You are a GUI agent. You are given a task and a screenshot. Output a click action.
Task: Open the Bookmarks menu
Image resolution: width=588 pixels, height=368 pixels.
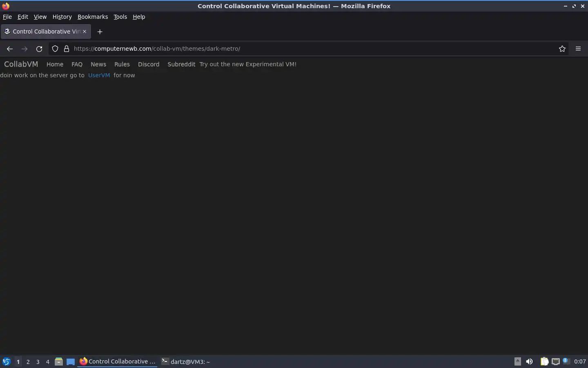93,17
